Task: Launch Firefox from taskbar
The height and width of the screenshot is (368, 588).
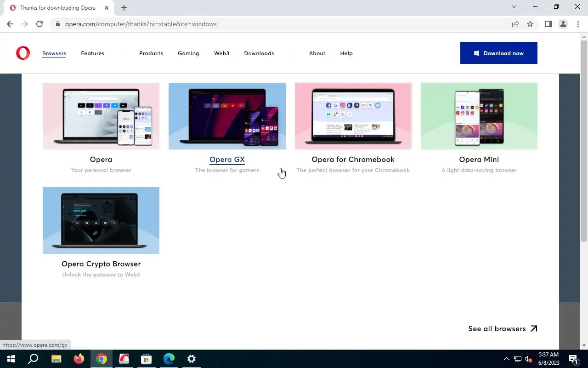Action: coord(79,359)
